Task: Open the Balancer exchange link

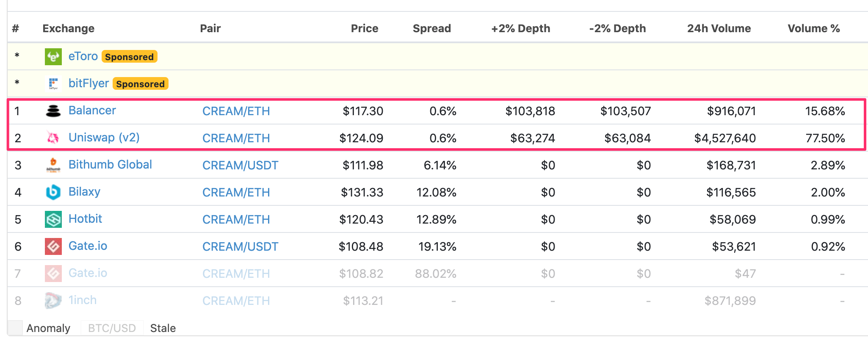Action: point(92,110)
